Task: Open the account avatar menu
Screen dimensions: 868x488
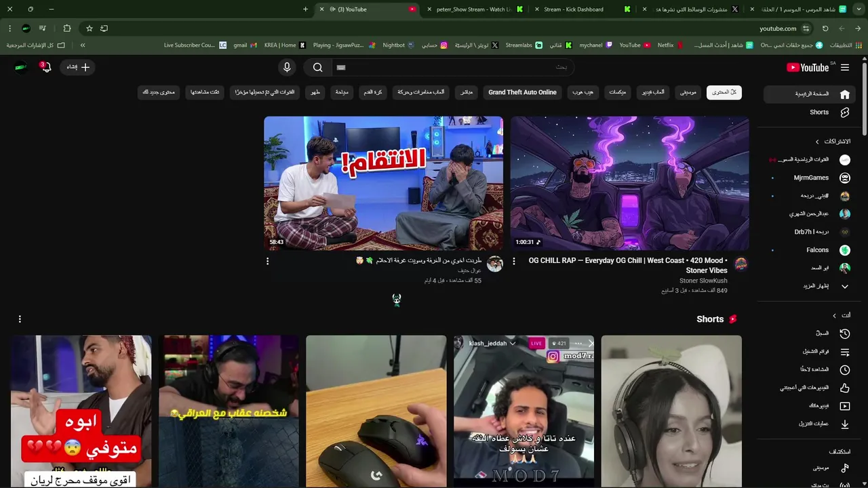Action: point(20,67)
